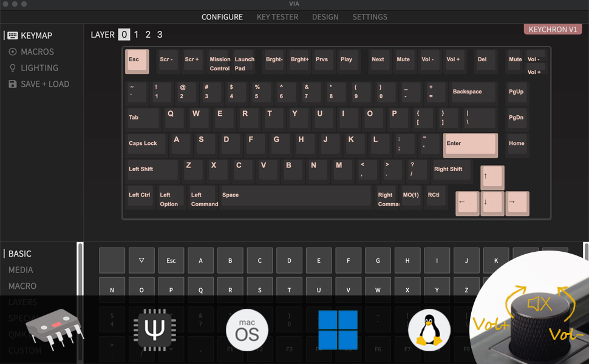Pick the transparent triangle keycode
This screenshot has height=364, width=589.
(x=141, y=260)
